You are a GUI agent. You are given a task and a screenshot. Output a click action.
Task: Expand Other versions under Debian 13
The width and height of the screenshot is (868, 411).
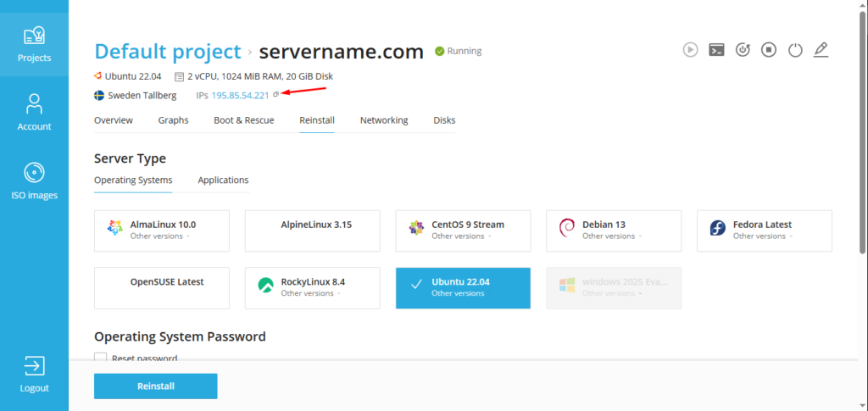point(611,236)
